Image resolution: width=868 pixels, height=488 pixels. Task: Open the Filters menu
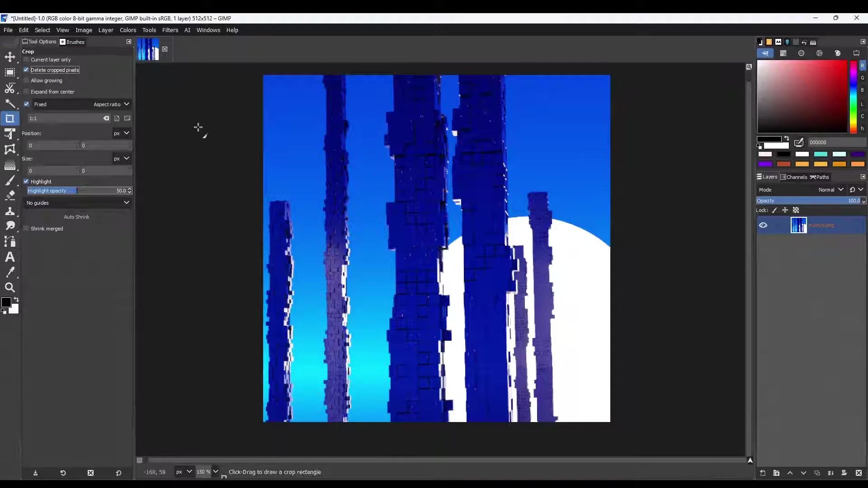pyautogui.click(x=170, y=30)
